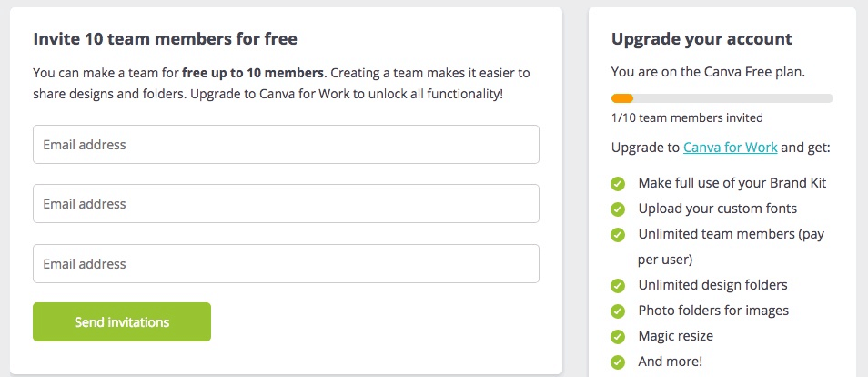Click the orange filled part of the invite progress bar
The image size is (868, 377).
coord(622,98)
